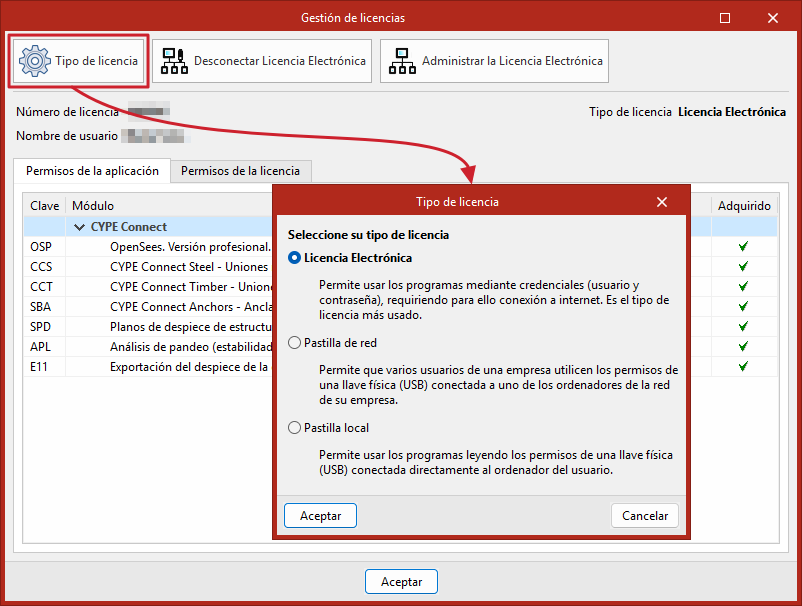This screenshot has height=606, width=802.
Task: Click the green checkmark in CCS row
Action: [743, 266]
